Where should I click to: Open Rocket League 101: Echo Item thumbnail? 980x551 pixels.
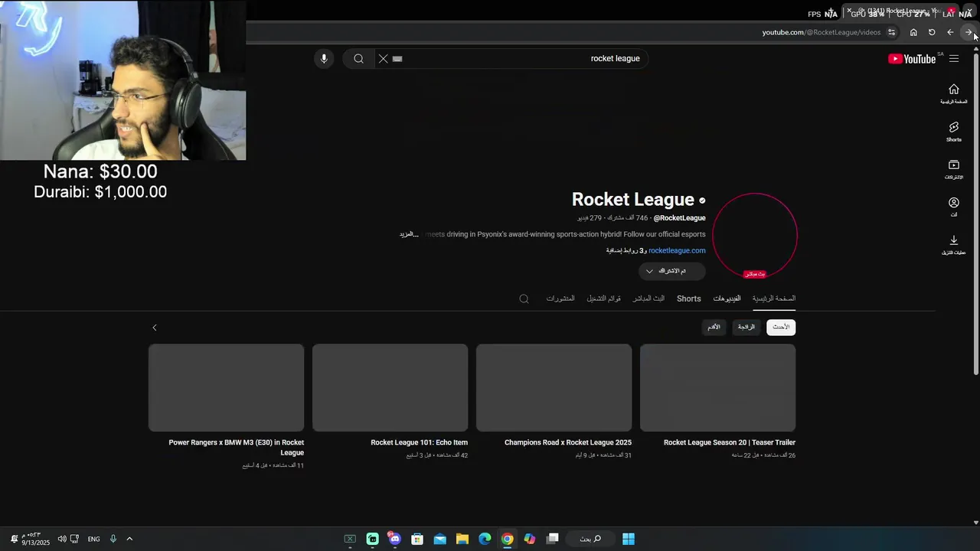[390, 388]
